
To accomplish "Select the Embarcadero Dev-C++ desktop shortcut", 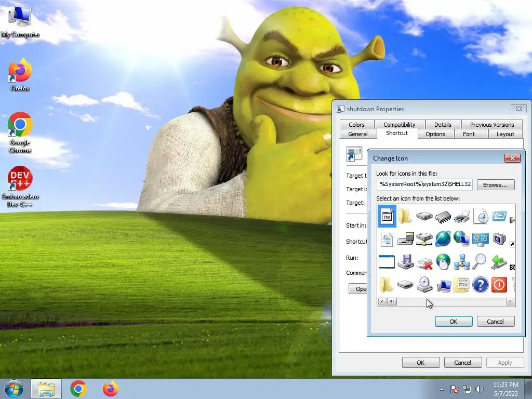I will coord(20,187).
